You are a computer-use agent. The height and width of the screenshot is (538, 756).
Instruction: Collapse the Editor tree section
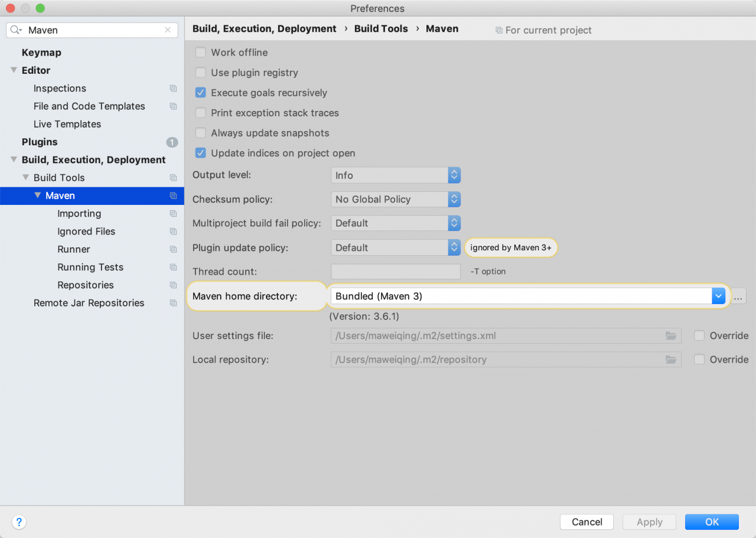click(14, 70)
